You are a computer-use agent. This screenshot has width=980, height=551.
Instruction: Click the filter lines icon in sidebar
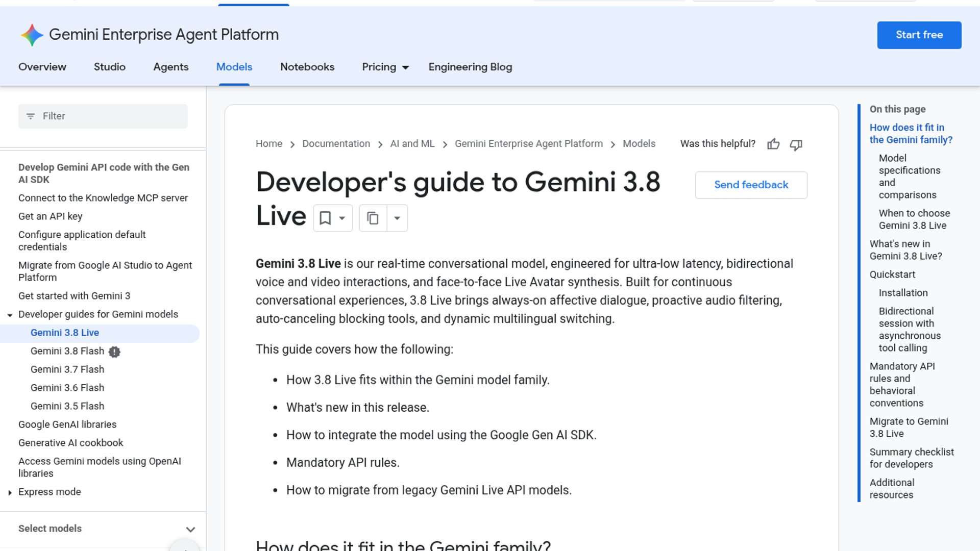pos(31,116)
